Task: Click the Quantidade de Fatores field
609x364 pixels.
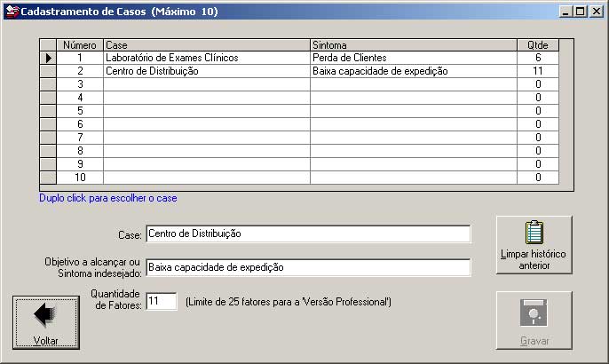Action: 161,302
